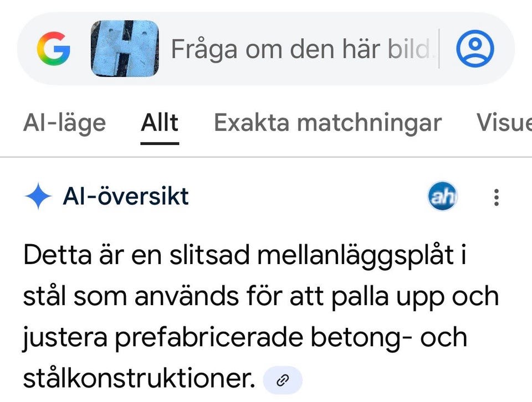The width and height of the screenshot is (532, 402).
Task: Open the three-dot more options menu
Action: [x=497, y=197]
